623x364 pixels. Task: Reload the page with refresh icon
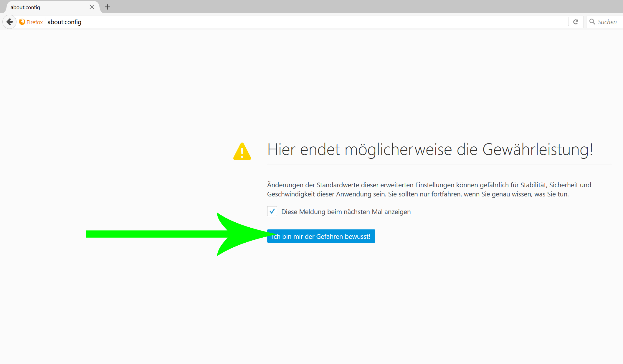click(576, 22)
